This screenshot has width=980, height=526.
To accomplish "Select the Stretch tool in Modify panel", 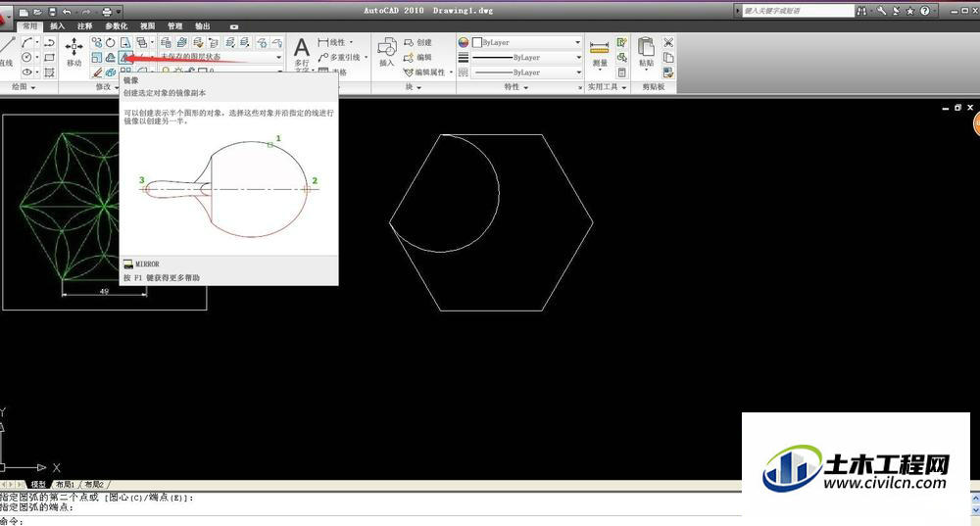I will [125, 42].
